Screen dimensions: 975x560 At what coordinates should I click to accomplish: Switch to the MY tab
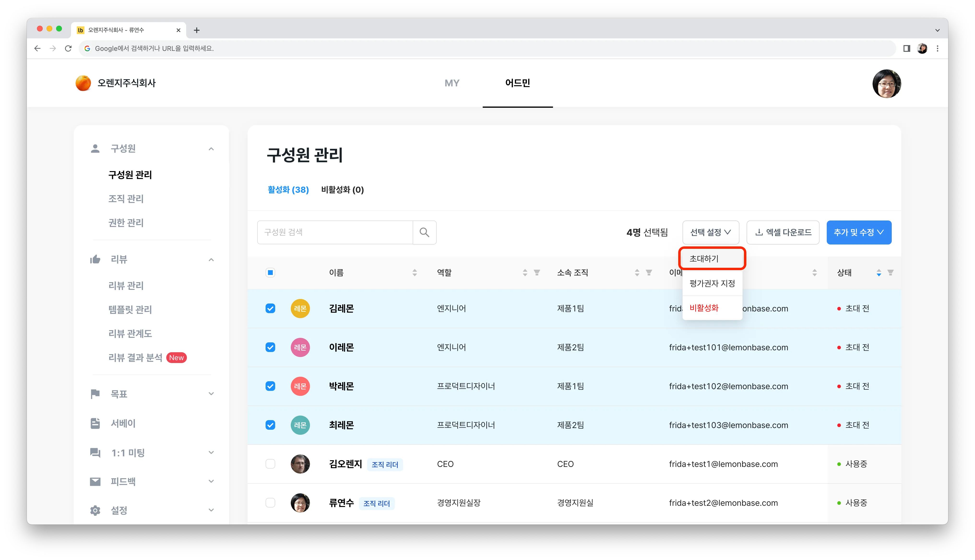pyautogui.click(x=452, y=83)
